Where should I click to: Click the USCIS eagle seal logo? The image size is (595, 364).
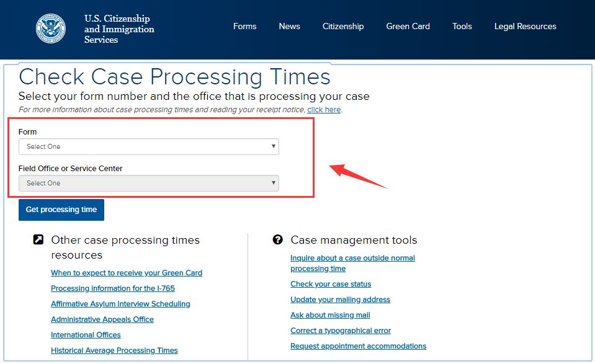pos(51,29)
